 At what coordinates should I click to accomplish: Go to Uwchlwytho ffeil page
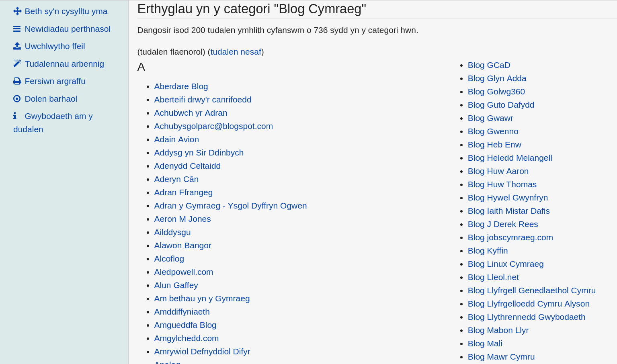pyautogui.click(x=55, y=46)
